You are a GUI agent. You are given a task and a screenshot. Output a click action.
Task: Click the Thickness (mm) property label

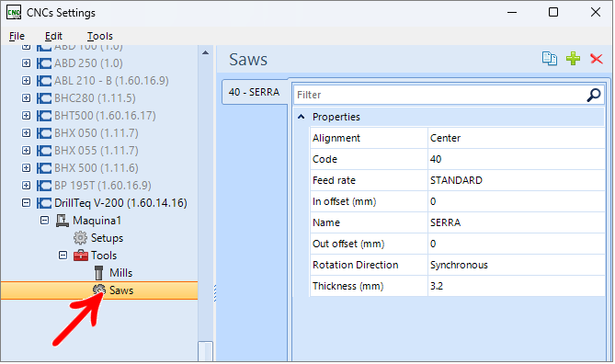pos(347,287)
